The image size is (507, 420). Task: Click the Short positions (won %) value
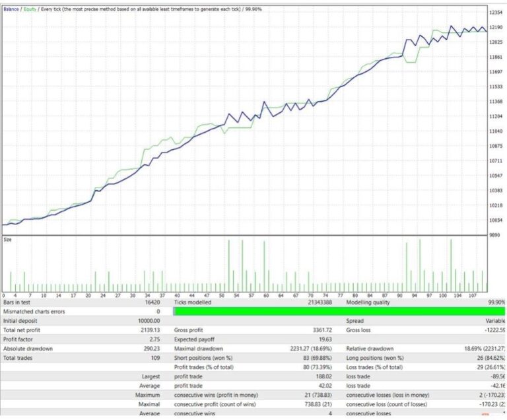click(x=315, y=357)
